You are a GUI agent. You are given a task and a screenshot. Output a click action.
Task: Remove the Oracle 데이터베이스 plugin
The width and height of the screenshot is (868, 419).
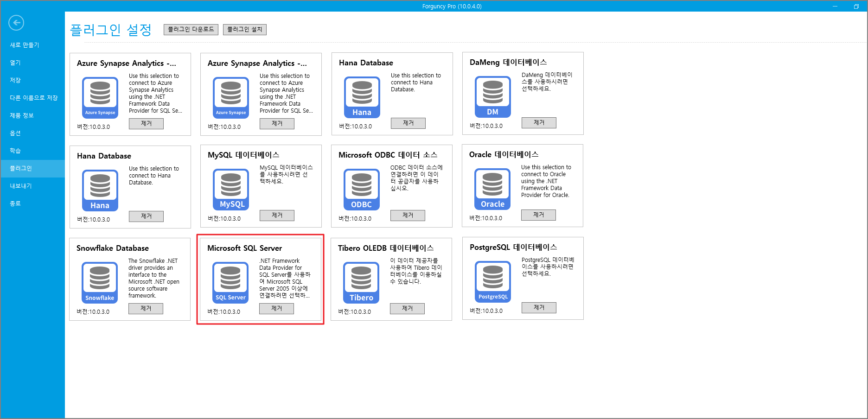[538, 215]
